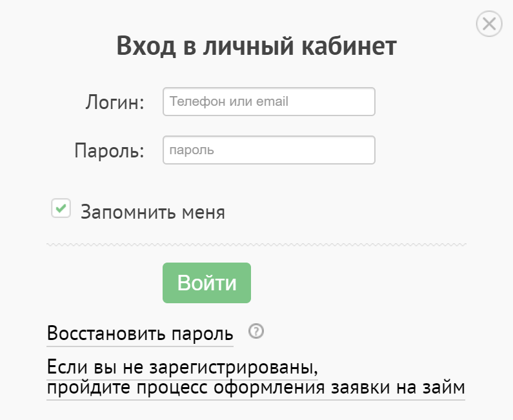This screenshot has width=513, height=420.
Task: Follow the "пройдите процесс оформления заявки на займ" link
Action: [x=256, y=388]
